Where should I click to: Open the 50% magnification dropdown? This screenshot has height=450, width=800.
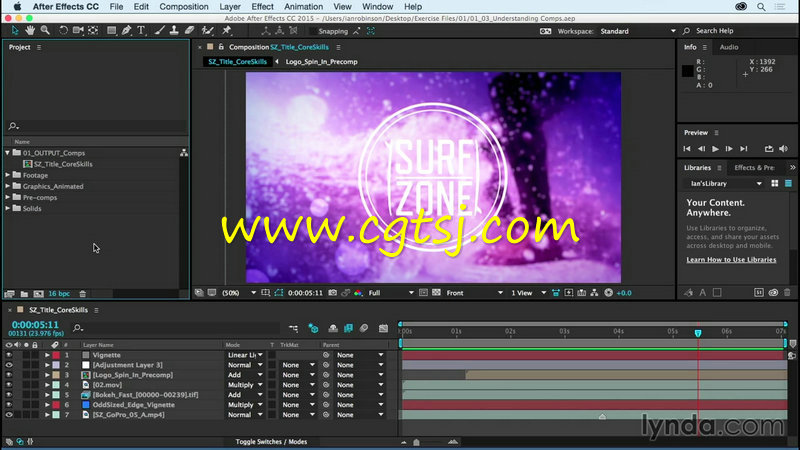tap(239, 293)
